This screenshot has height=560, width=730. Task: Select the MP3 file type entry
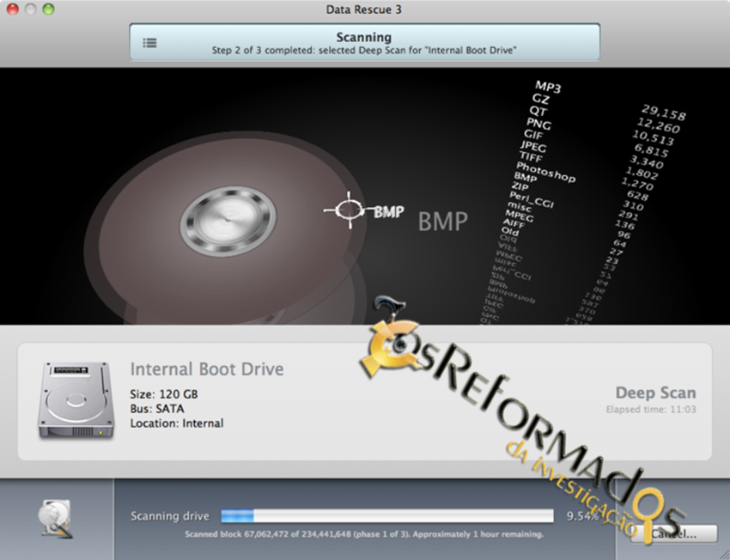(548, 87)
